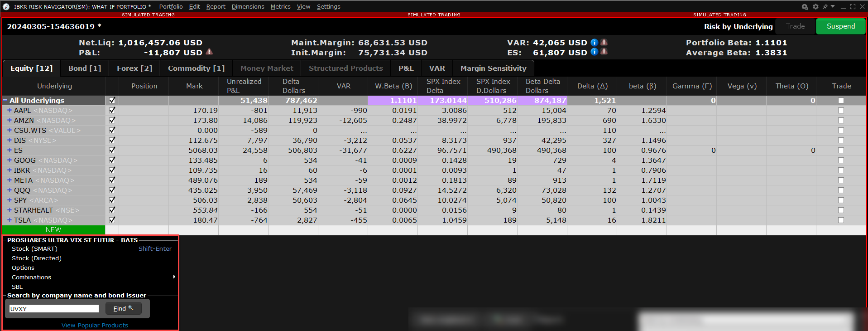Open the small triangle dropdown beside the pin
868x331 pixels.
pos(833,6)
